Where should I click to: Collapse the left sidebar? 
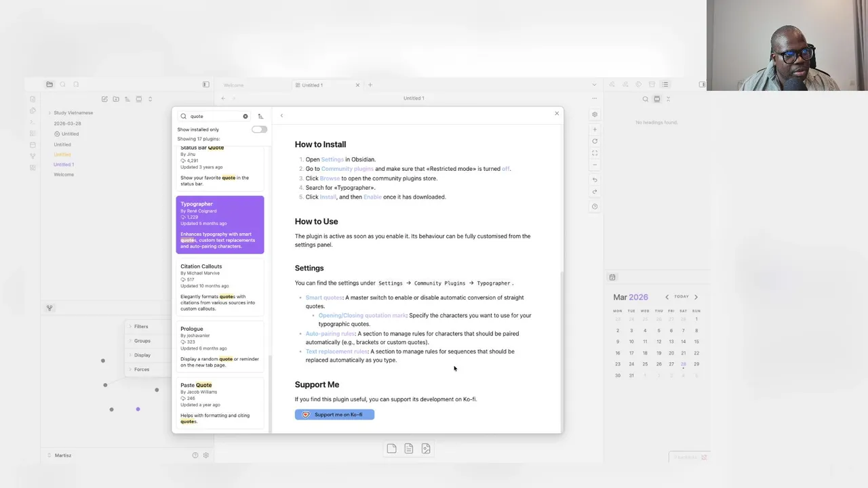coord(205,85)
